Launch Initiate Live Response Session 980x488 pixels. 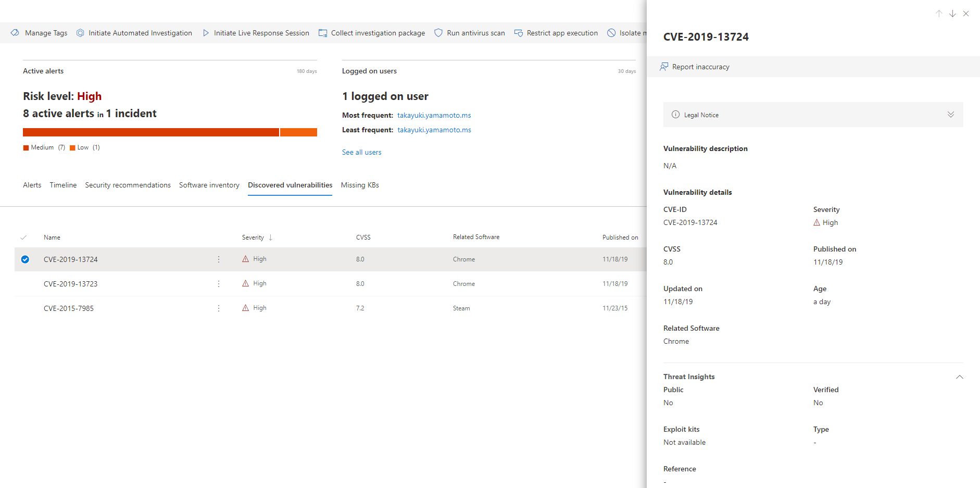256,33
